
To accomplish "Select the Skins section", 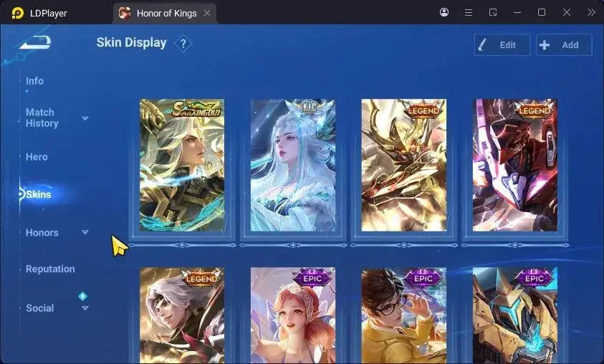I will (x=38, y=194).
